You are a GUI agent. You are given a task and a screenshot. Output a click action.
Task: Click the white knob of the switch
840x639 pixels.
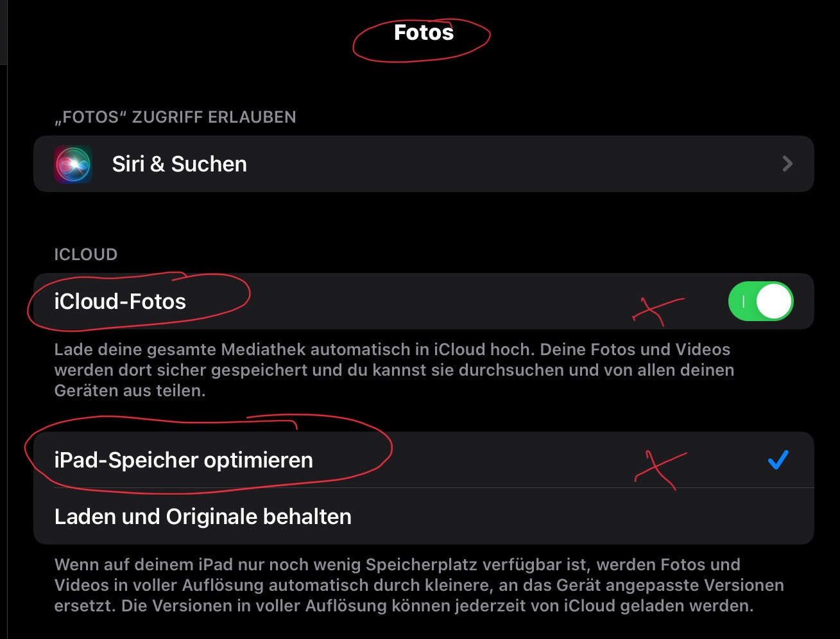774,301
